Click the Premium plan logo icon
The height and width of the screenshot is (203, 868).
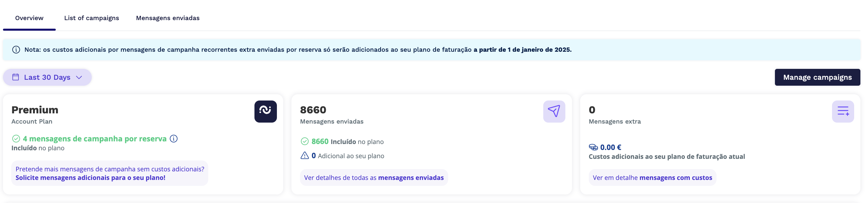(266, 111)
